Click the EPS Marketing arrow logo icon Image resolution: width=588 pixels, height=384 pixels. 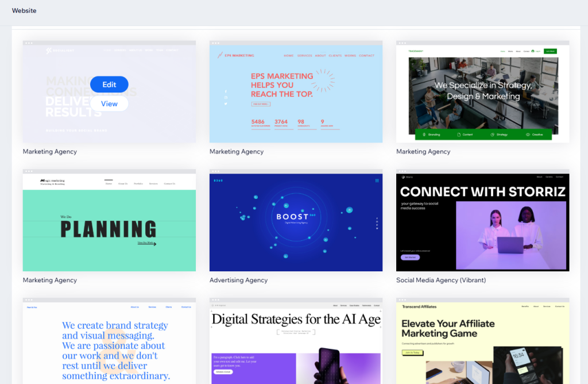pyautogui.click(x=219, y=55)
